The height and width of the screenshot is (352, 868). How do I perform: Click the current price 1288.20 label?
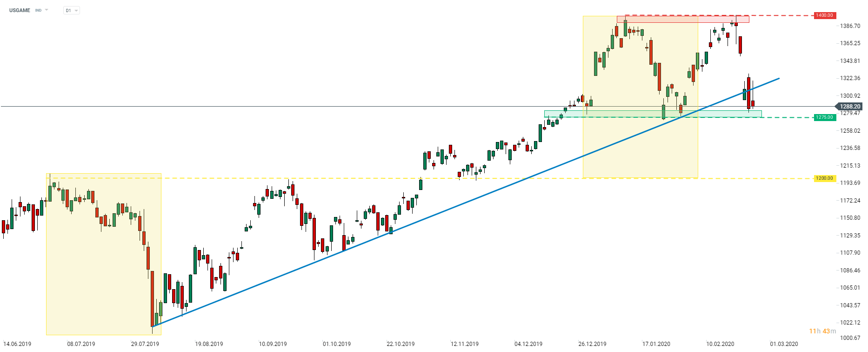point(849,107)
